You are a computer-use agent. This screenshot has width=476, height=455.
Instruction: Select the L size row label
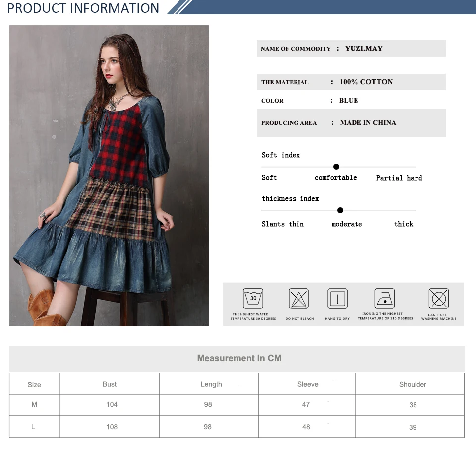[33, 427]
